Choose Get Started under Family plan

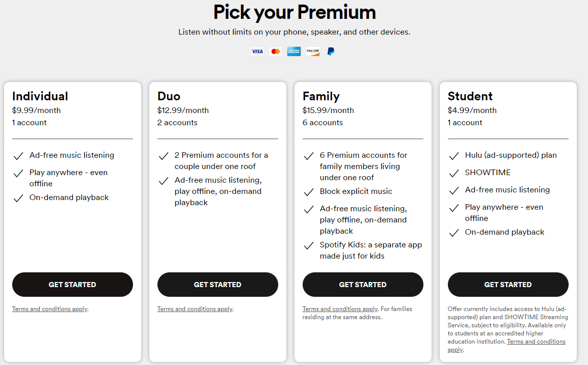[x=363, y=285]
